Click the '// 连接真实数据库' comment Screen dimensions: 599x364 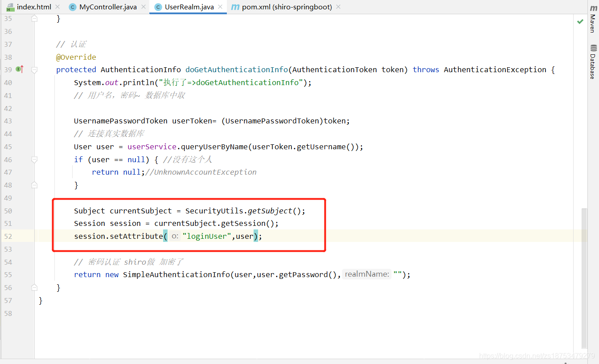point(109,134)
